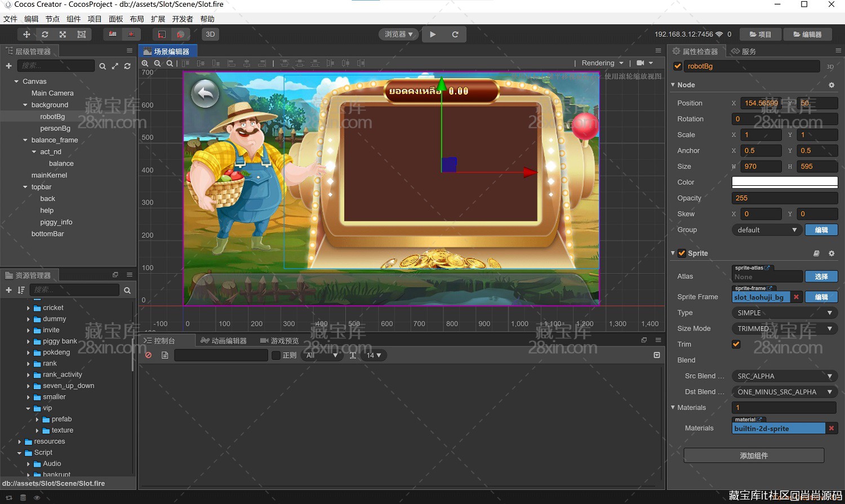
Task: Select the scale transform tool
Action: coord(63,34)
